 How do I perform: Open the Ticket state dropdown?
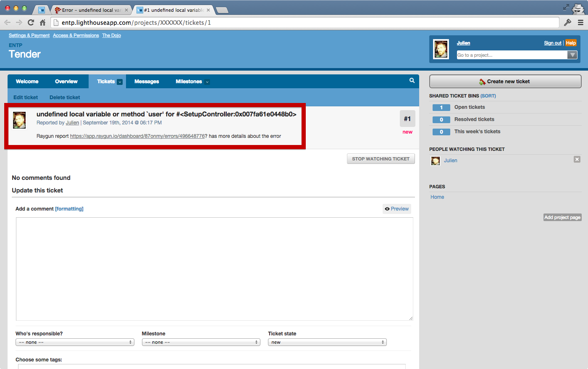pos(327,342)
